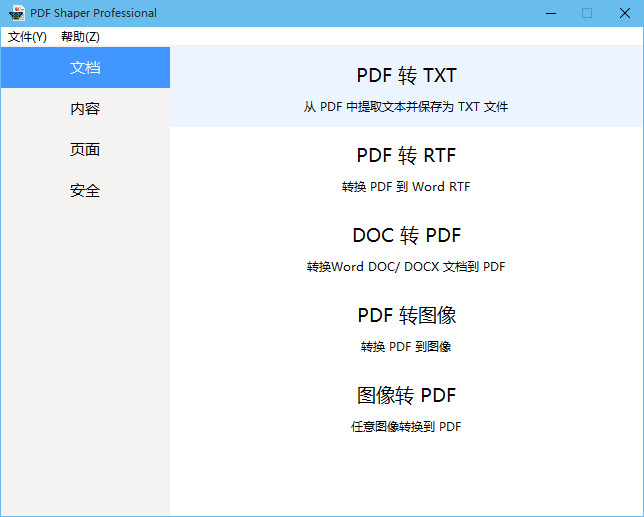The width and height of the screenshot is (644, 517).
Task: Click the 任意图像转换到 PDF description text
Action: (x=406, y=426)
